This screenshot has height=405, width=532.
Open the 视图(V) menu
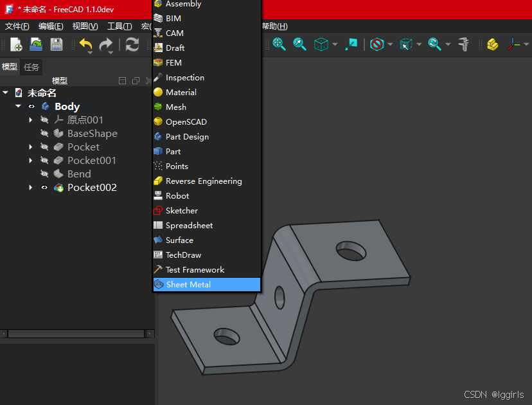85,26
